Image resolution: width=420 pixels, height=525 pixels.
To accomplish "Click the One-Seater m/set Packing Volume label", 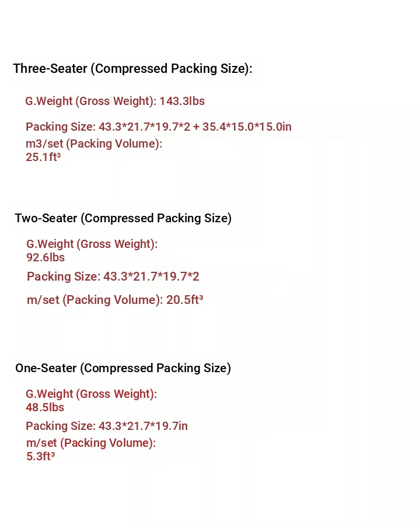I will (91, 443).
